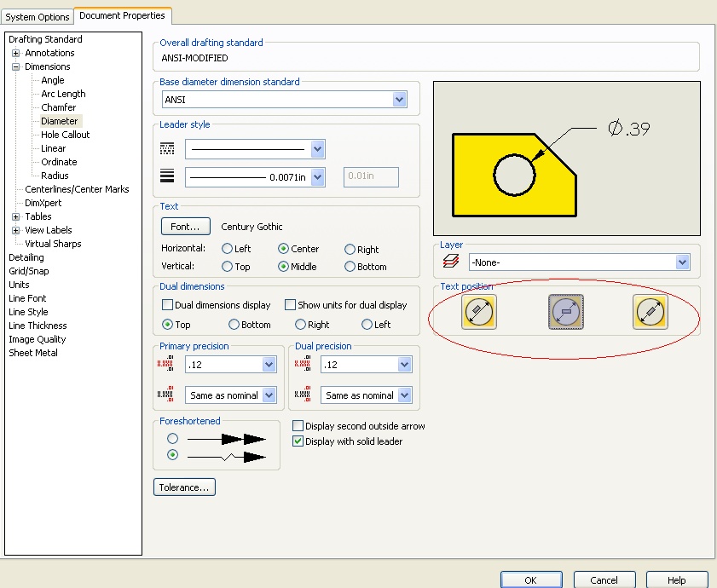Screen dimensions: 717x588
Task: Toggle Display second outside arrow
Action: 298,426
